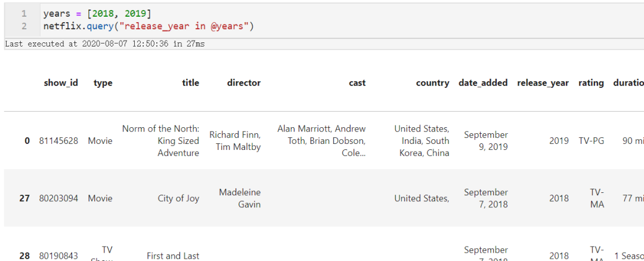Viewport: 644px width, 261px height.
Task: Click row index 0 in the table
Action: (x=27, y=141)
